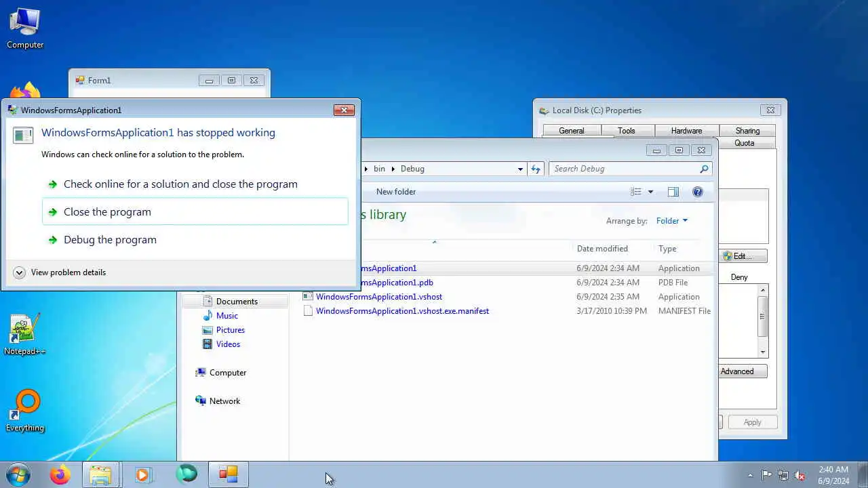Maximize the Form1 window
Image resolution: width=868 pixels, height=488 pixels.
click(231, 80)
